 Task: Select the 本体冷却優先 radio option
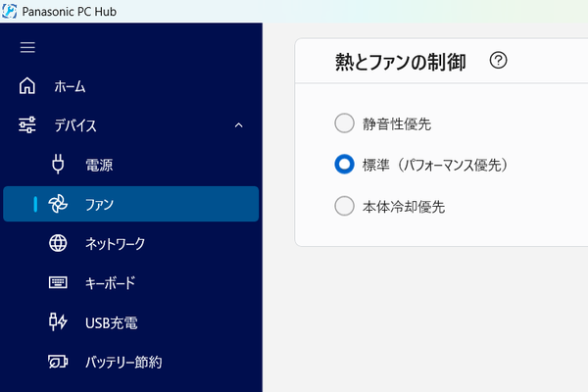(344, 206)
